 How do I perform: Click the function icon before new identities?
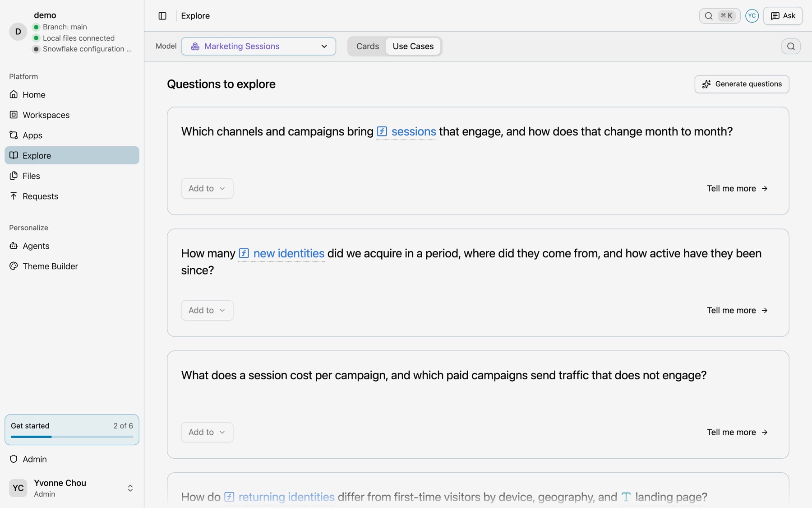(244, 253)
